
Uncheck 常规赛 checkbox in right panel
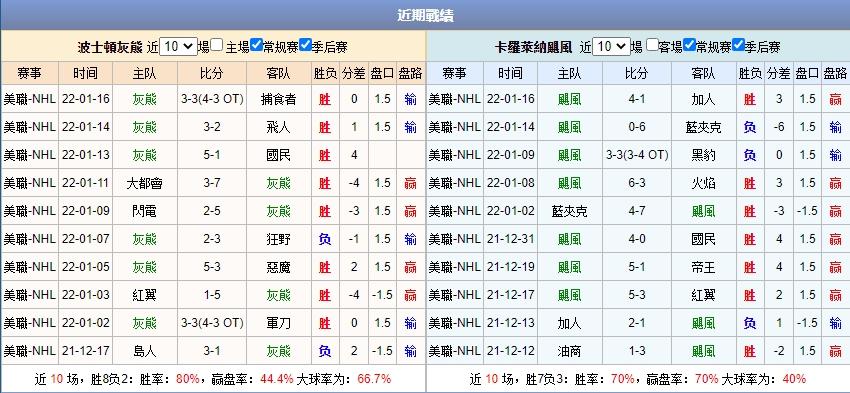point(690,45)
